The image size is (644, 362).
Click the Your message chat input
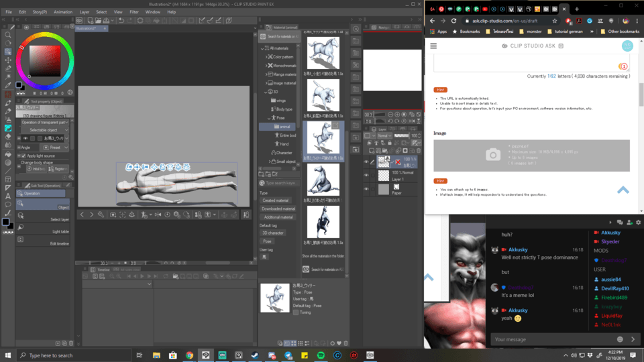tap(552, 339)
